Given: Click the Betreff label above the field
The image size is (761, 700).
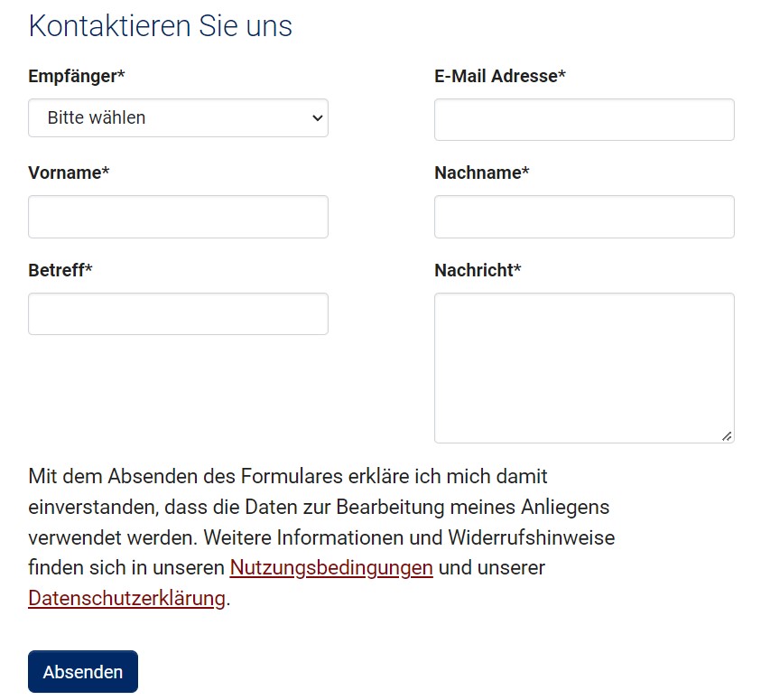Looking at the screenshot, I should tap(60, 269).
